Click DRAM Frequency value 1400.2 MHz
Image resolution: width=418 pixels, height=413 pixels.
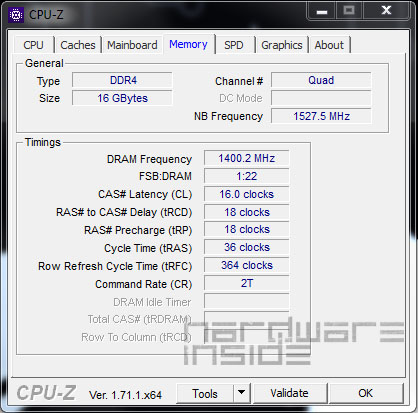pos(247,158)
